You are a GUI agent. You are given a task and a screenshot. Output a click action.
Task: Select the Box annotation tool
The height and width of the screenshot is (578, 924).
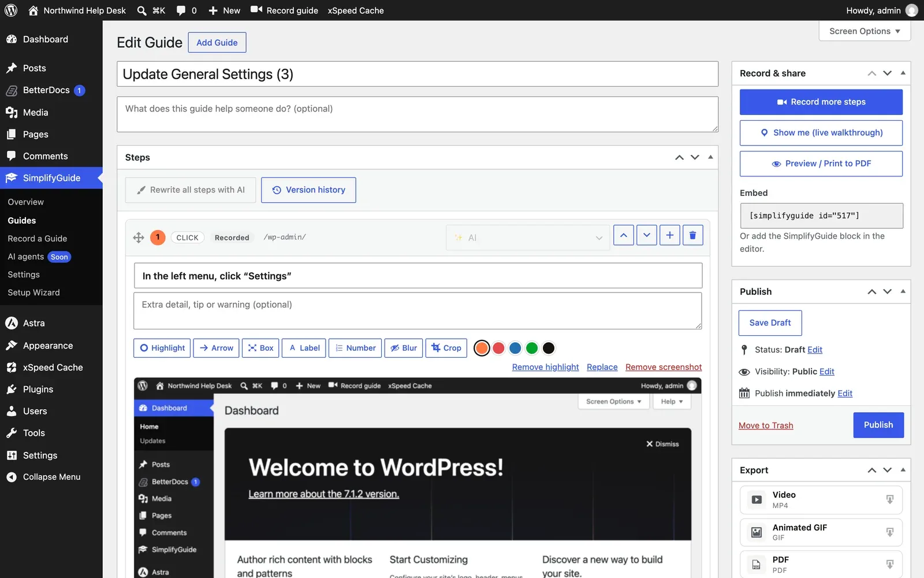click(x=260, y=348)
